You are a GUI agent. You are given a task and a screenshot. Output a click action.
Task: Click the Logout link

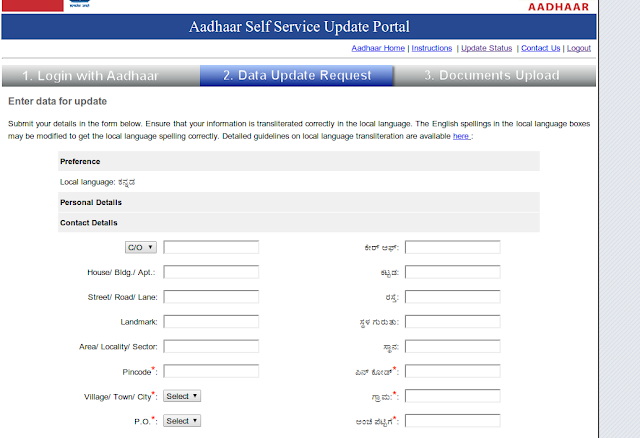pos(578,48)
